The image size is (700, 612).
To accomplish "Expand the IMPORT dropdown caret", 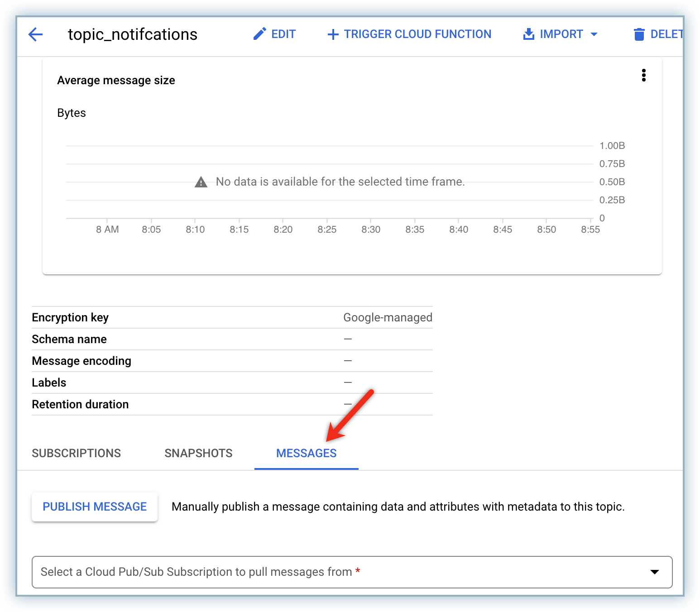I will pyautogui.click(x=594, y=34).
